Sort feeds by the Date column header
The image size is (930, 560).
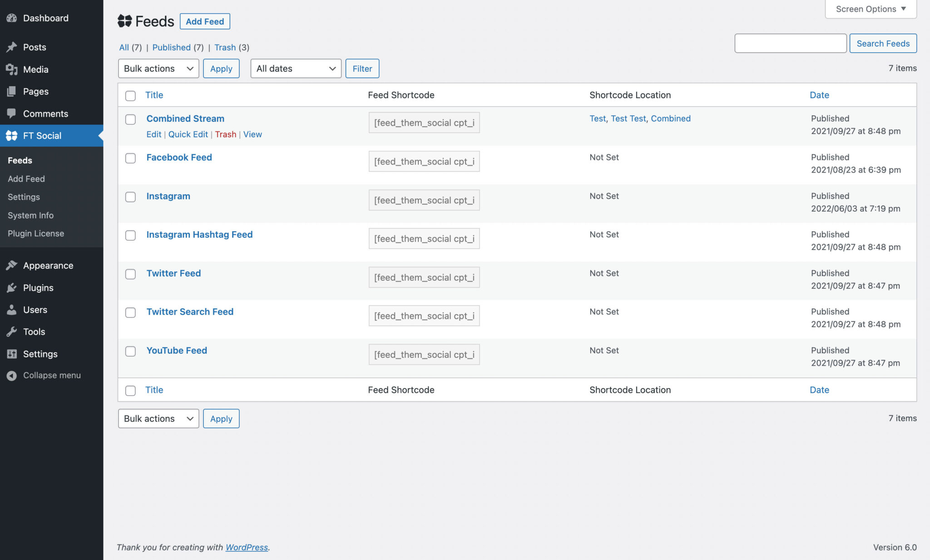[819, 95]
